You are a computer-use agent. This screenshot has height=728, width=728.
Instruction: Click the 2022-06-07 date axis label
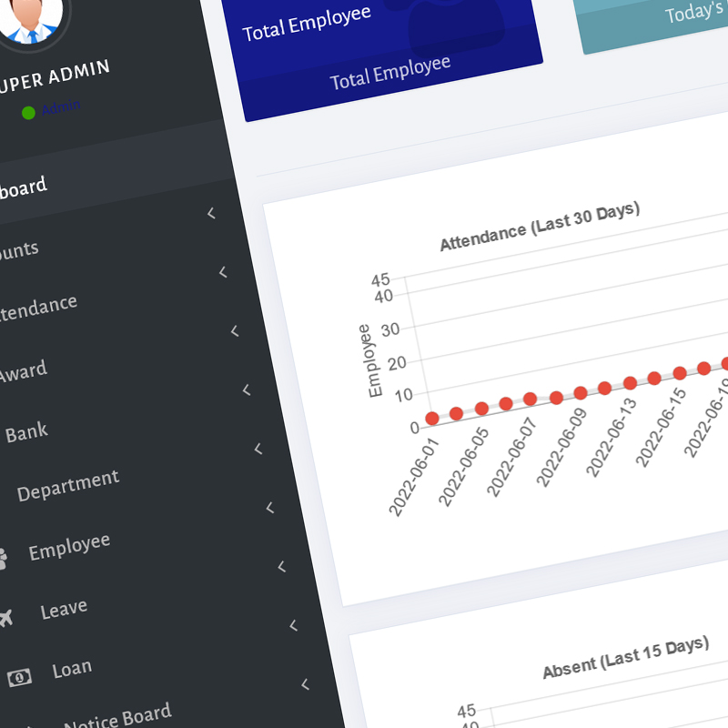point(511,458)
